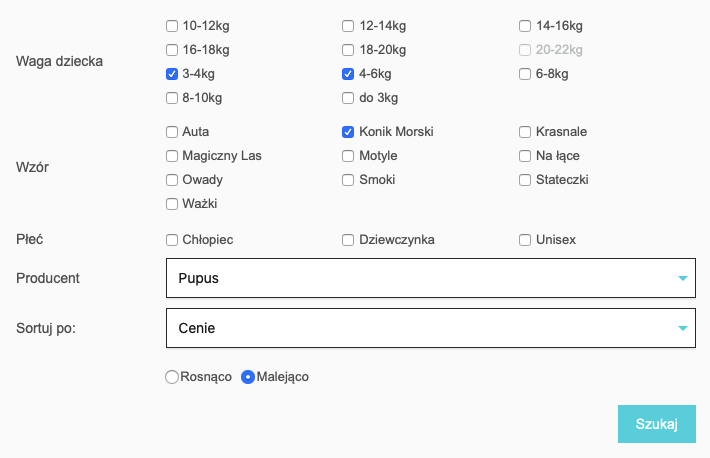Choose the Malejąco sort order

[248, 377]
